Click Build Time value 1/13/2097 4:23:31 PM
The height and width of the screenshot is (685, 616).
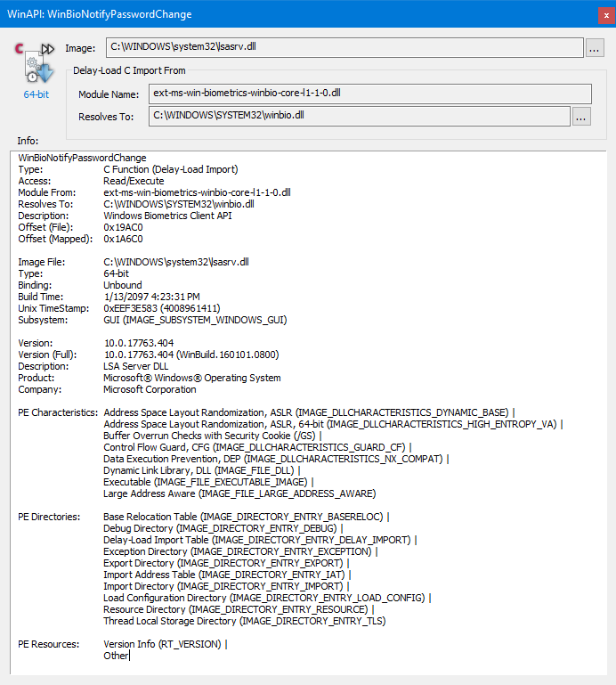(x=151, y=297)
